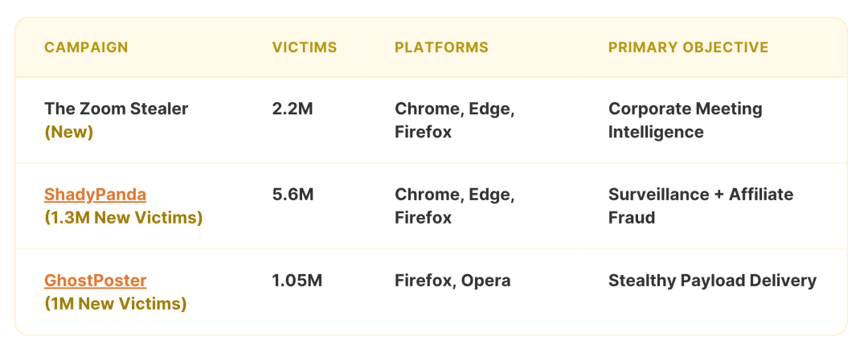Click the CAMPAIGN column header
868x353 pixels.
(86, 47)
